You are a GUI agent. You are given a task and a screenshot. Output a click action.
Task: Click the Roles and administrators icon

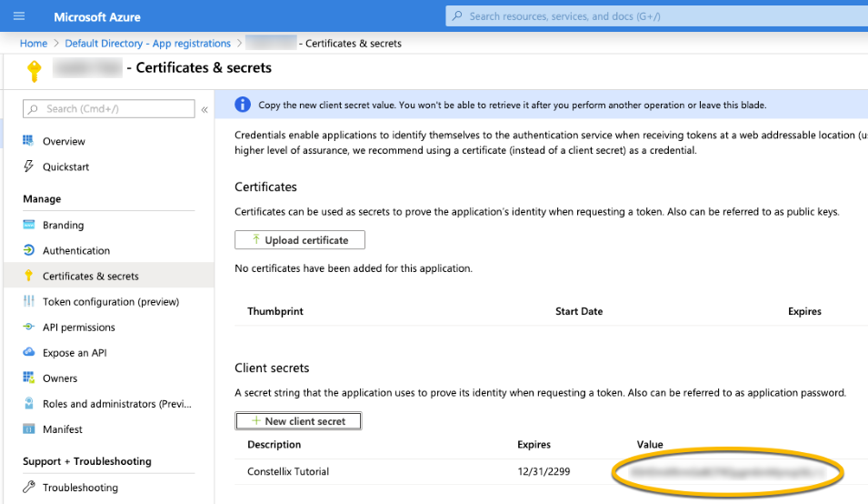tap(29, 403)
